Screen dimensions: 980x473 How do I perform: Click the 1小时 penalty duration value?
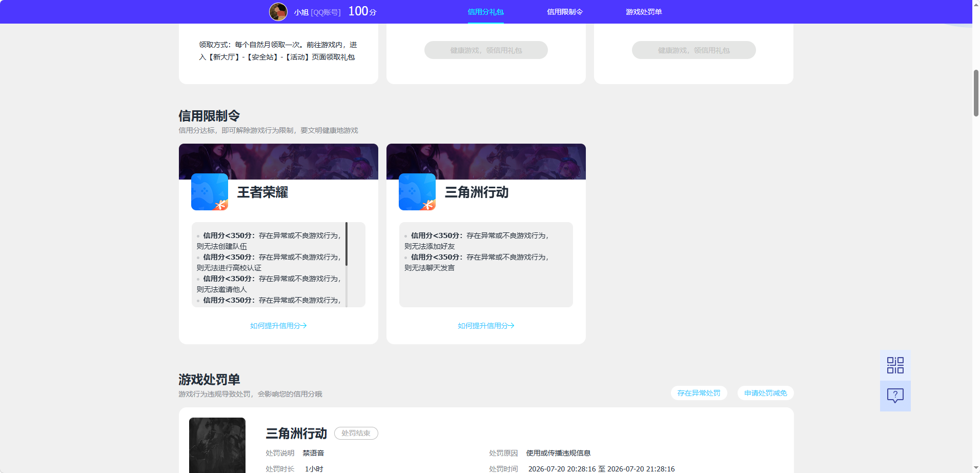click(x=314, y=469)
